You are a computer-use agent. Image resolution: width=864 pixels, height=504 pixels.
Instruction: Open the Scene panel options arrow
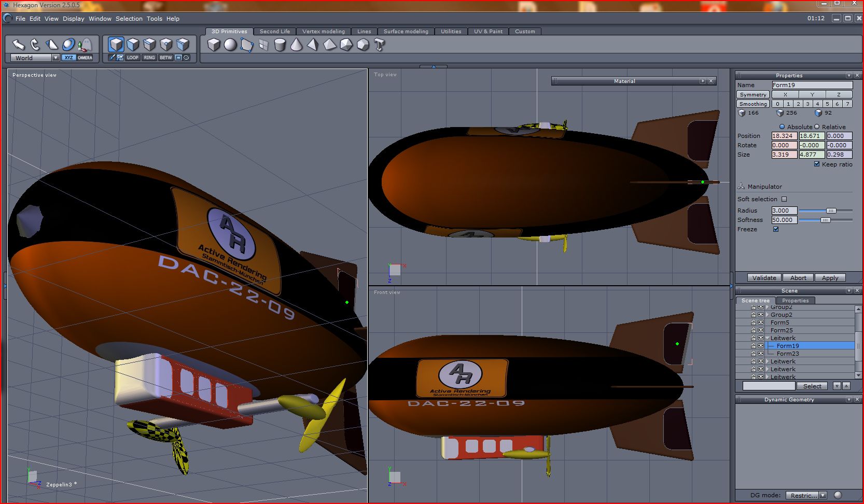tap(849, 290)
